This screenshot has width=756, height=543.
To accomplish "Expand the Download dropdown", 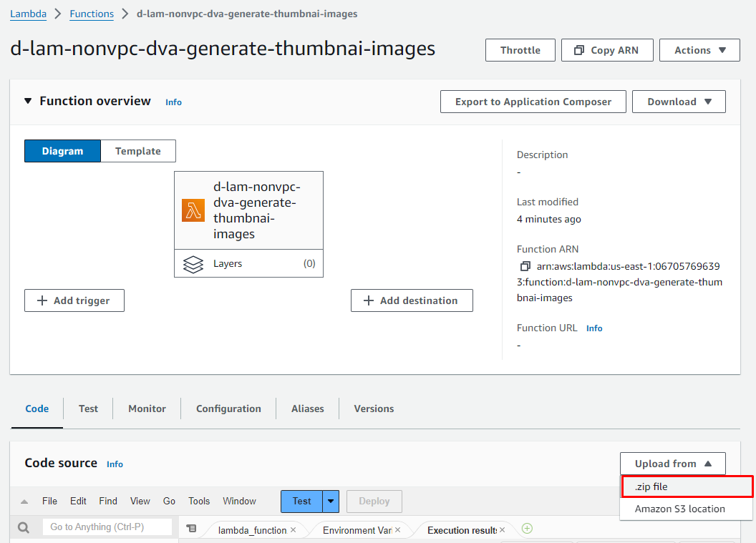I will (679, 102).
